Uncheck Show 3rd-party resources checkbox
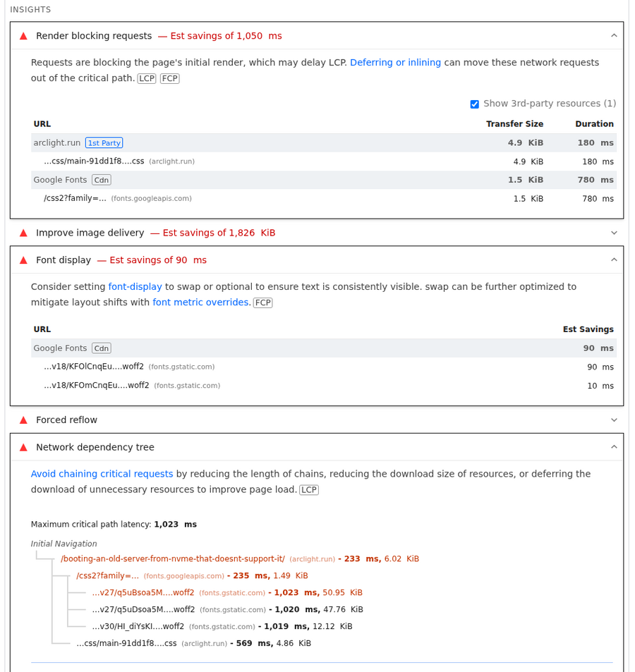Screen dimensions: 635x672 click(475, 104)
